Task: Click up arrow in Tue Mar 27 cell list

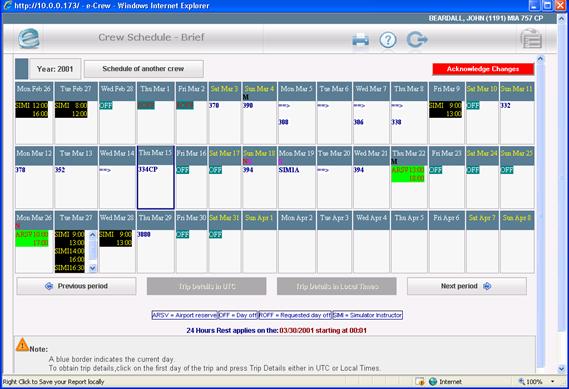Action: 93,235
